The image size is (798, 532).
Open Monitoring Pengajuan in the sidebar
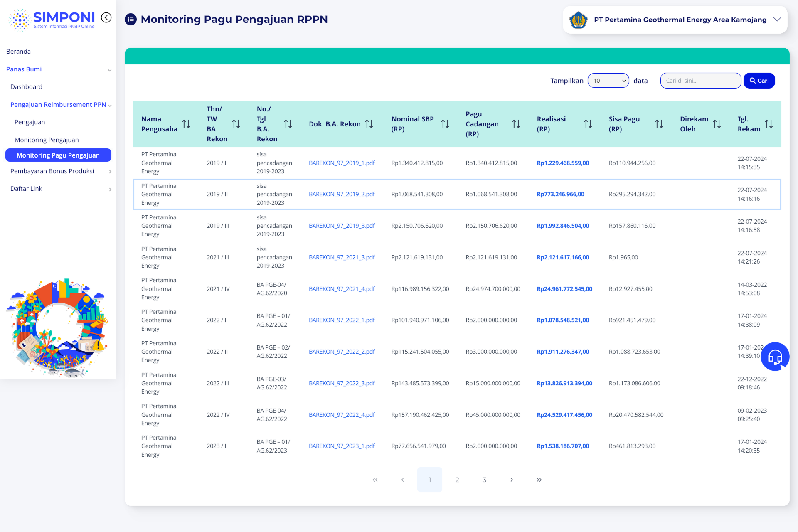[47, 140]
